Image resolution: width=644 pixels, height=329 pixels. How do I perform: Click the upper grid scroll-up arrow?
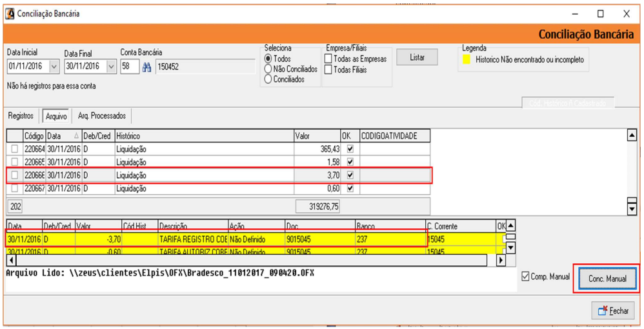coord(632,135)
